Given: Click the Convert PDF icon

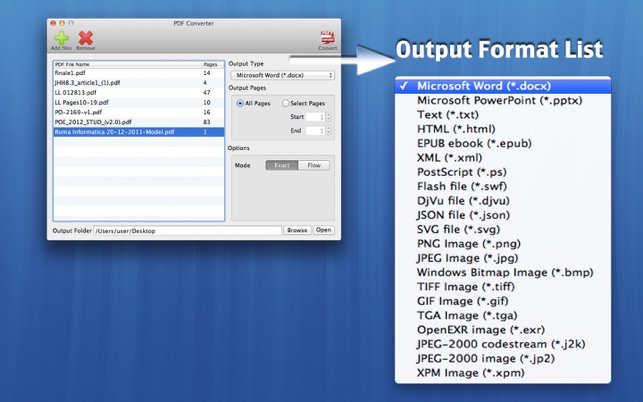Looking at the screenshot, I should tap(328, 37).
